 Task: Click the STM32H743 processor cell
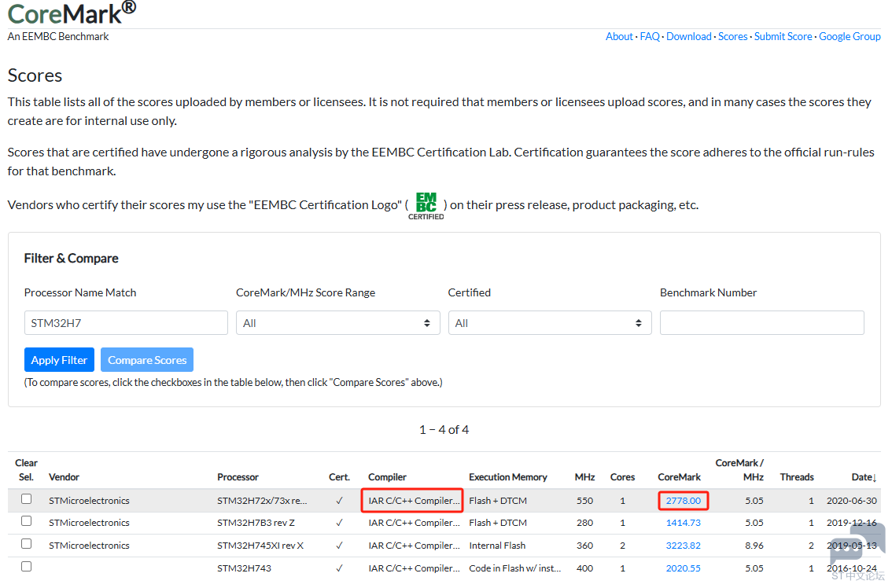244,568
